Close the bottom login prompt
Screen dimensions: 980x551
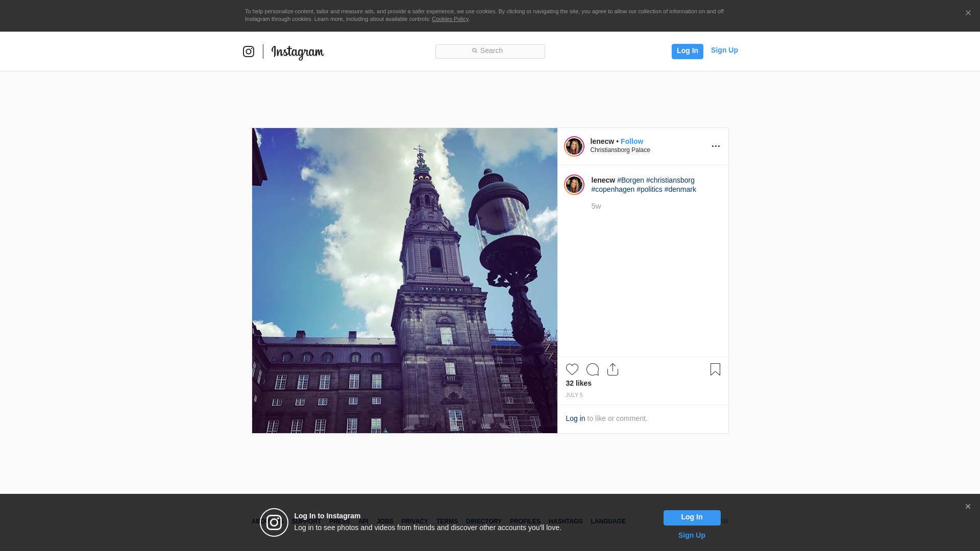coord(968,507)
